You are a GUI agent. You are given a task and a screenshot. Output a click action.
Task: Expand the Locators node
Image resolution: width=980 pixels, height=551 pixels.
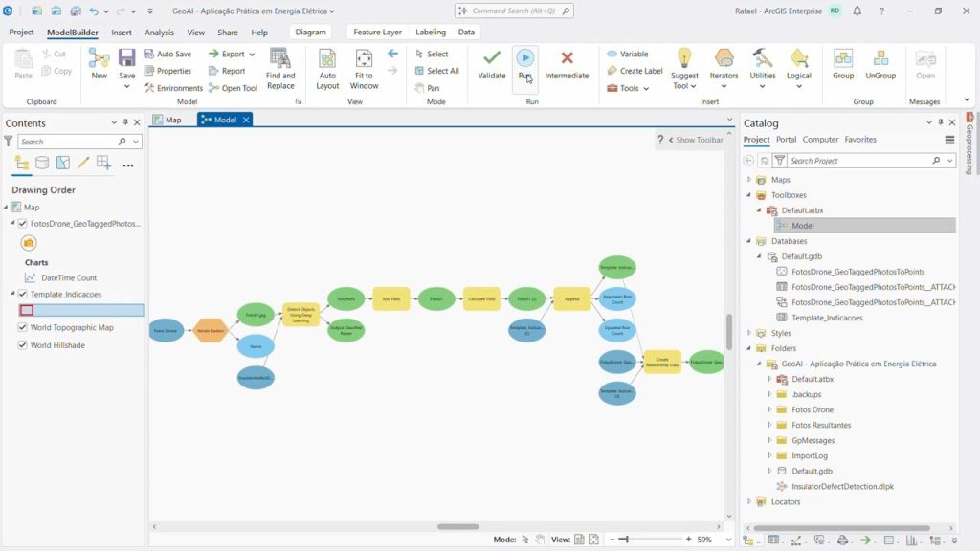click(748, 501)
